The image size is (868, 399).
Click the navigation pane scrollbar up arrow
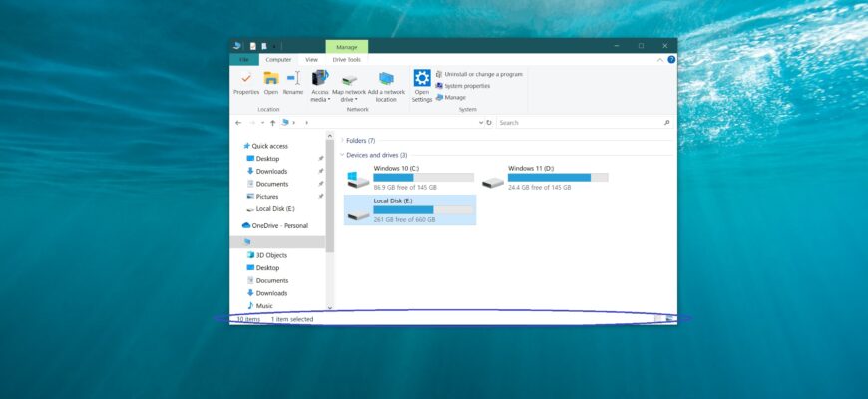pyautogui.click(x=330, y=135)
